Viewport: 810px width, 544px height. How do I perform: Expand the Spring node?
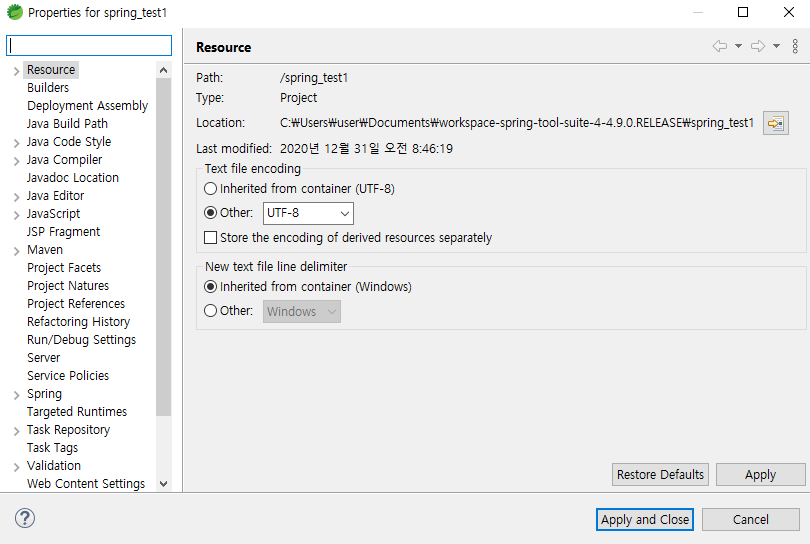click(17, 395)
